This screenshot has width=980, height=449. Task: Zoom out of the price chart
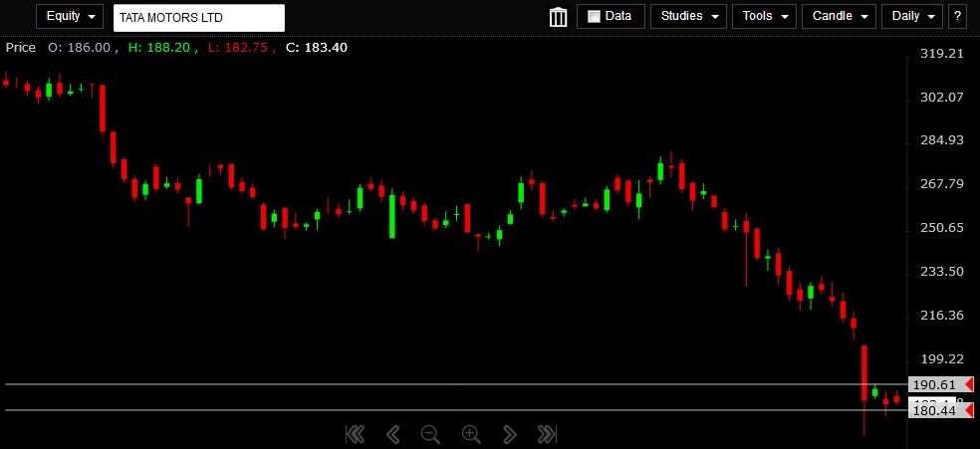430,434
